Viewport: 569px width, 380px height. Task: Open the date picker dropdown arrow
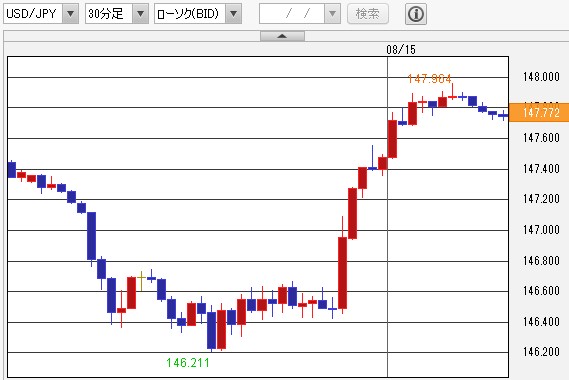click(332, 14)
